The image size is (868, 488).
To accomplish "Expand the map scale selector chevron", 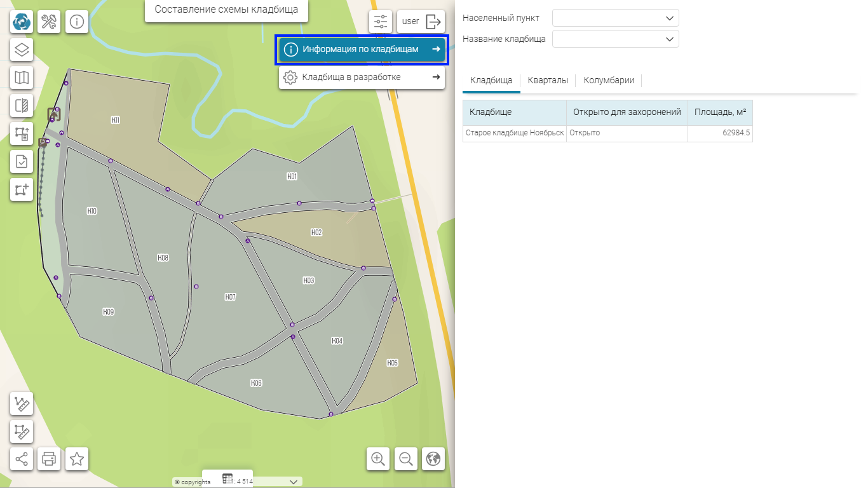I will point(294,482).
